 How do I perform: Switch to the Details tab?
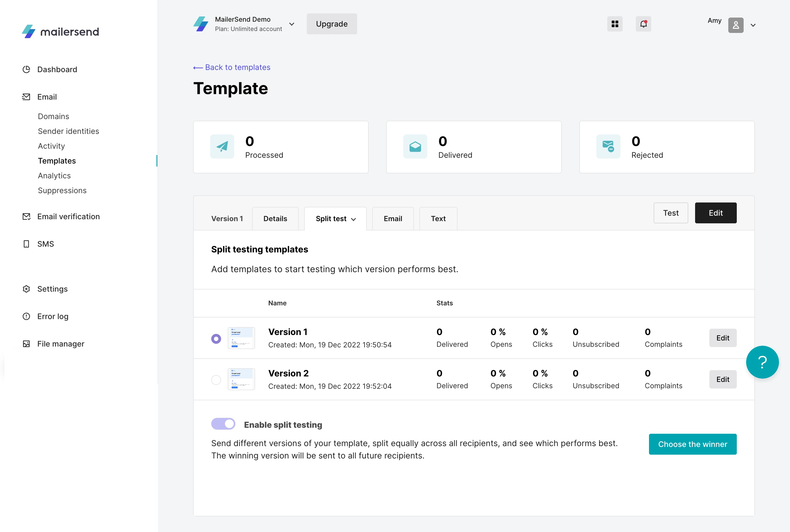tap(275, 219)
